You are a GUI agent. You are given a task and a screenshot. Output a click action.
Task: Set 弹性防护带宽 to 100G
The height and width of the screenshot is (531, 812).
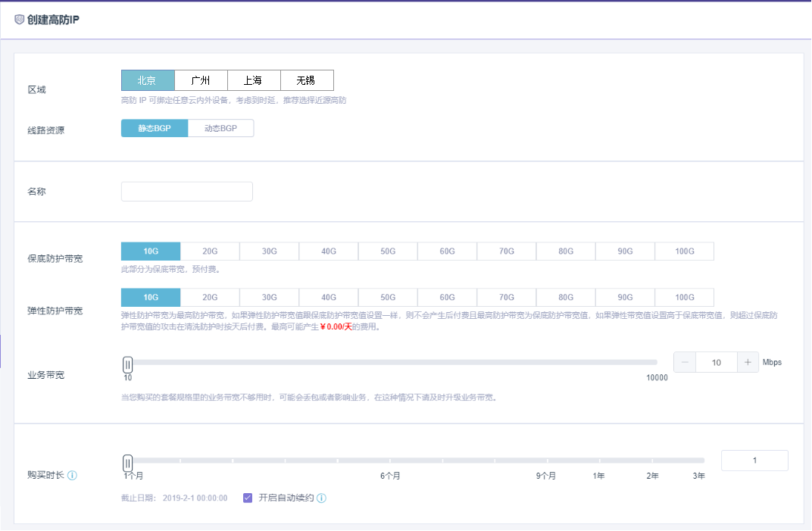tap(684, 298)
